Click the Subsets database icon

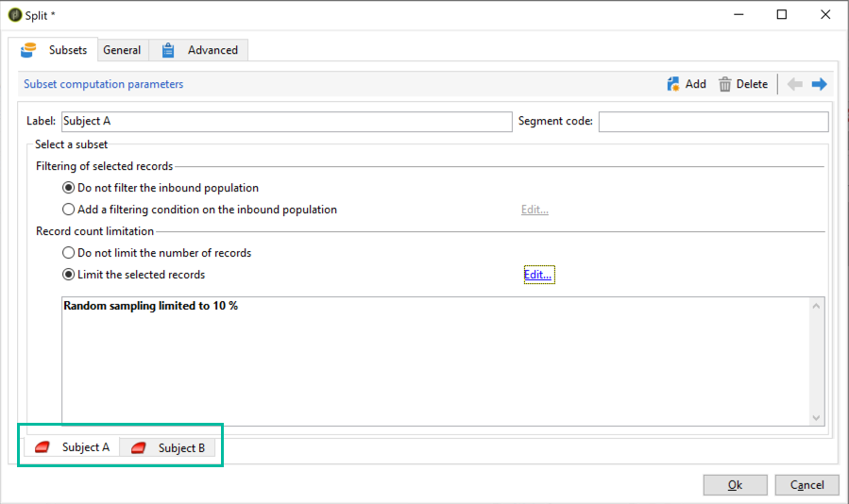[x=28, y=50]
